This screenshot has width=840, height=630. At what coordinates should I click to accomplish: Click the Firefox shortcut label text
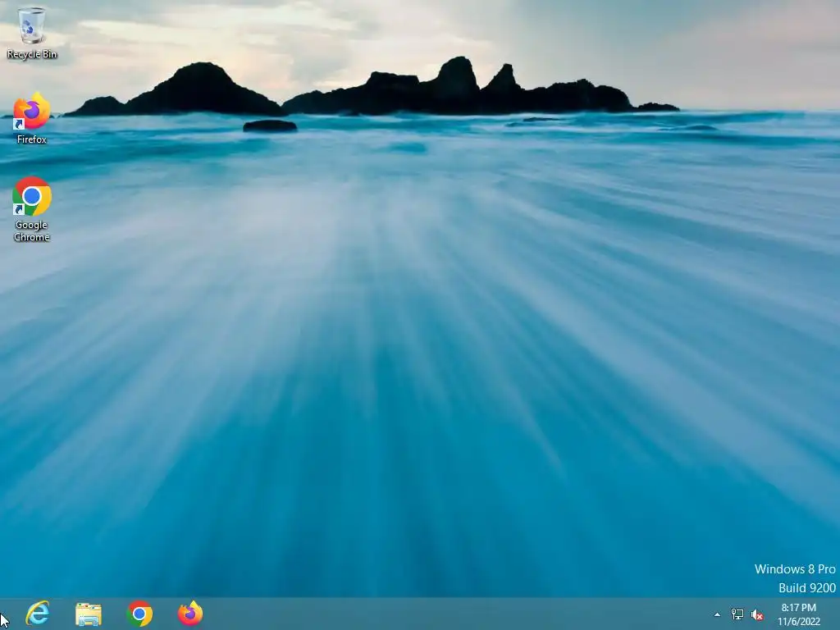(32, 139)
